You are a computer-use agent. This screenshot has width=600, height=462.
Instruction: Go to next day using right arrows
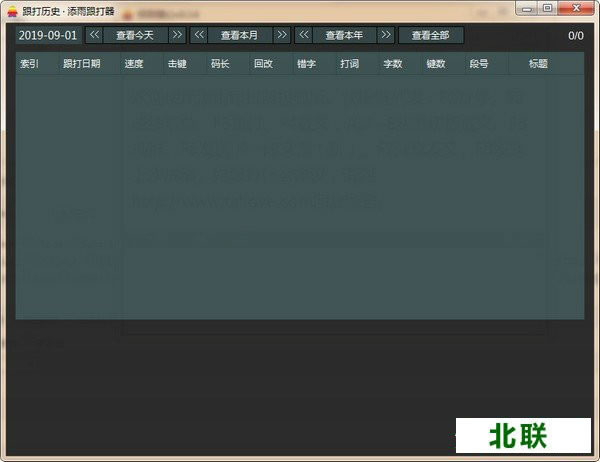(177, 35)
